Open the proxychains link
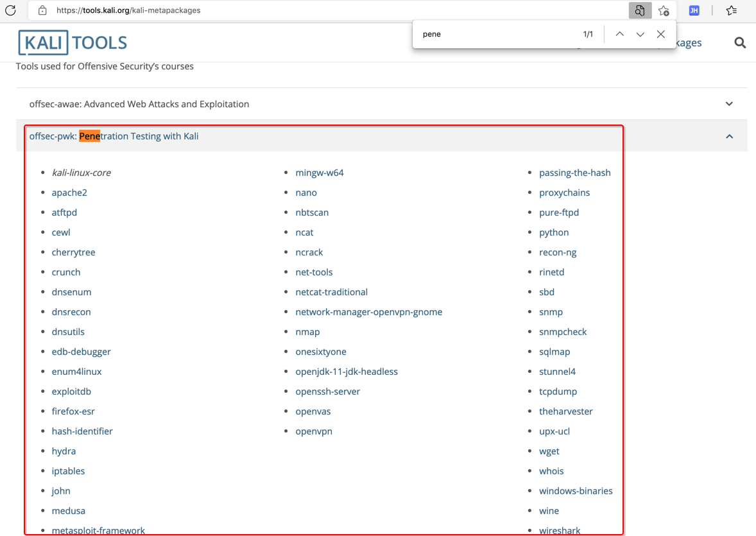 565,193
